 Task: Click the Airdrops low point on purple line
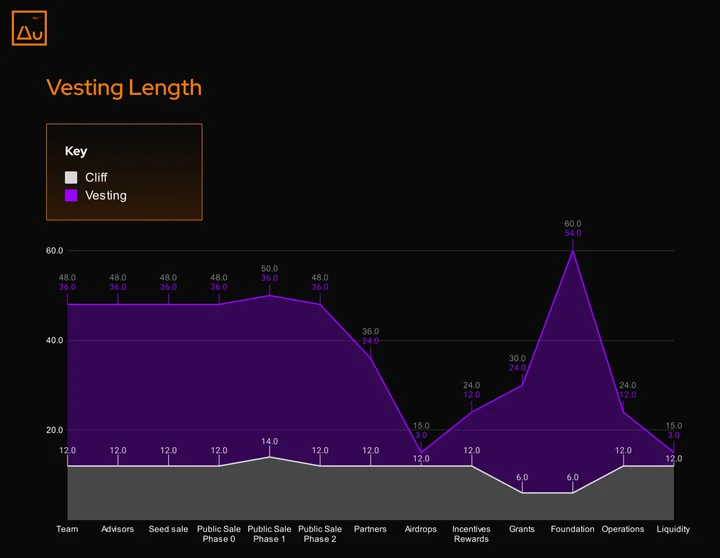(x=421, y=452)
